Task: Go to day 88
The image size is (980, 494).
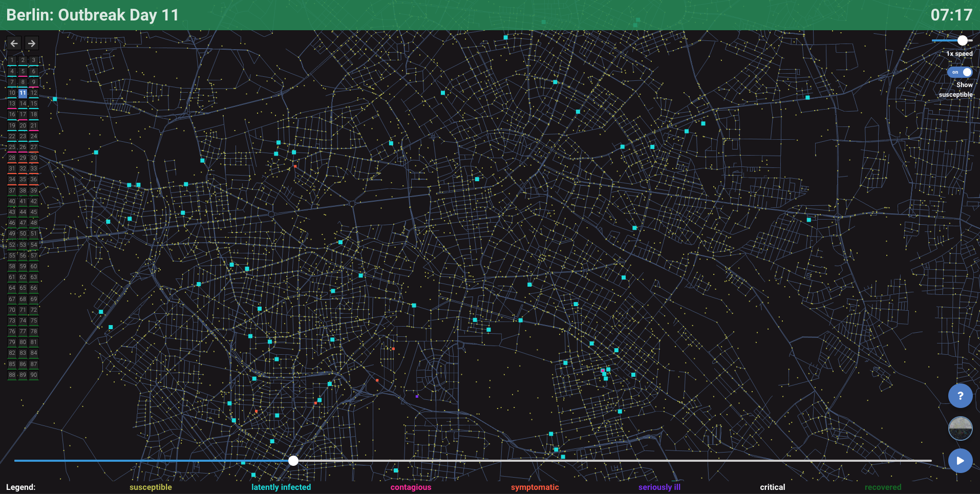Action: click(x=12, y=375)
